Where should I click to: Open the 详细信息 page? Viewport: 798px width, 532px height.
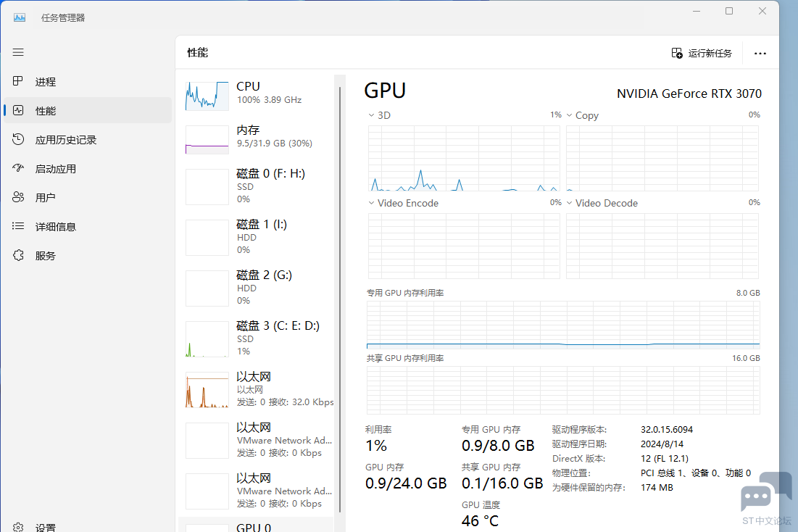click(56, 227)
